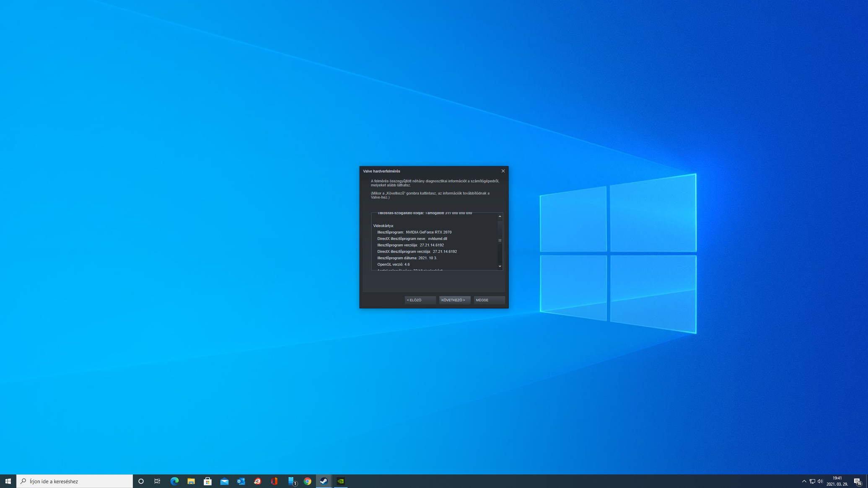Image resolution: width=868 pixels, height=488 pixels.
Task: Open Microsoft Office from the taskbar
Action: (274, 481)
